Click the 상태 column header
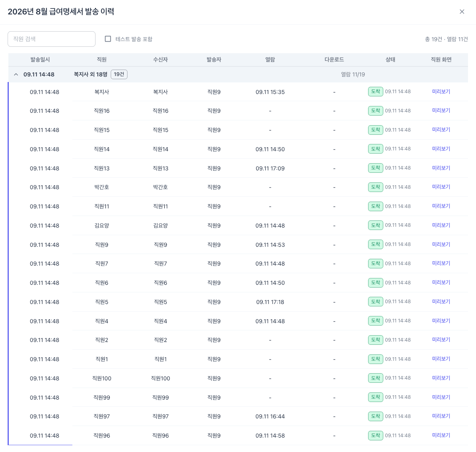The image size is (476, 452). (390, 60)
